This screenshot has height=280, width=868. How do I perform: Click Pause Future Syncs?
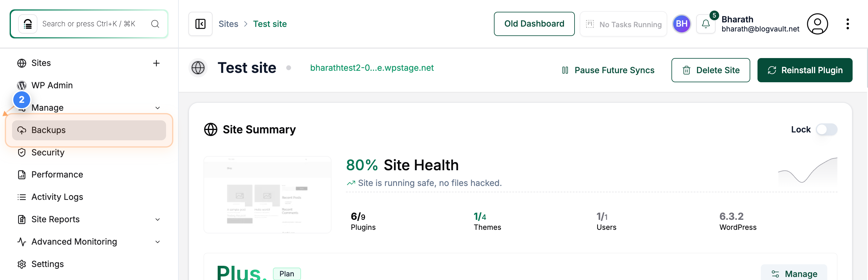[608, 70]
